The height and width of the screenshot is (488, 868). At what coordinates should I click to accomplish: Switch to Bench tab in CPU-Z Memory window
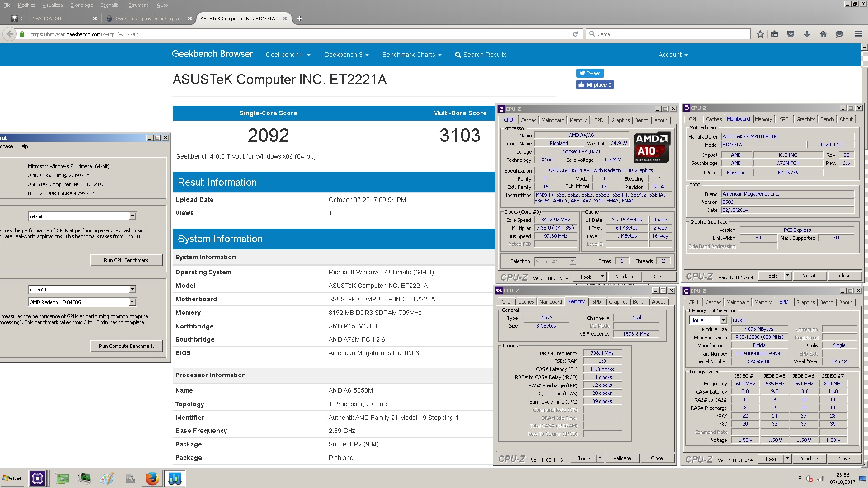(639, 302)
